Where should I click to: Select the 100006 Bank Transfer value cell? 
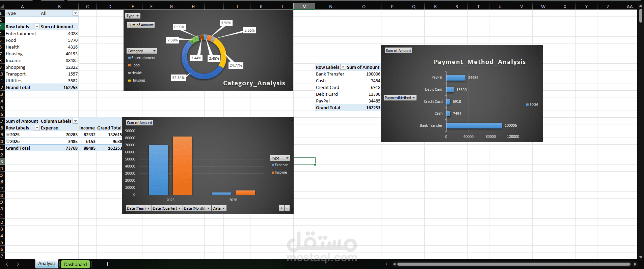(x=364, y=74)
